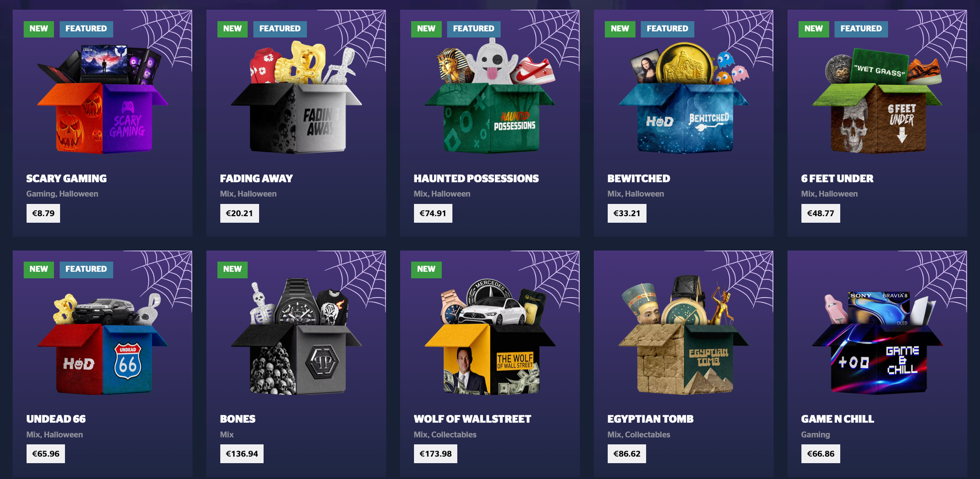Open the Undead 66 box image

(x=102, y=344)
